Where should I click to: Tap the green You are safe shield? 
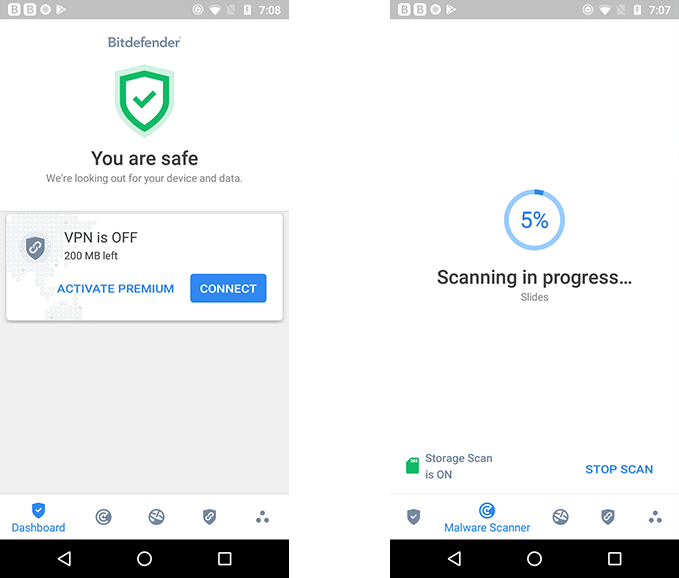tap(144, 100)
